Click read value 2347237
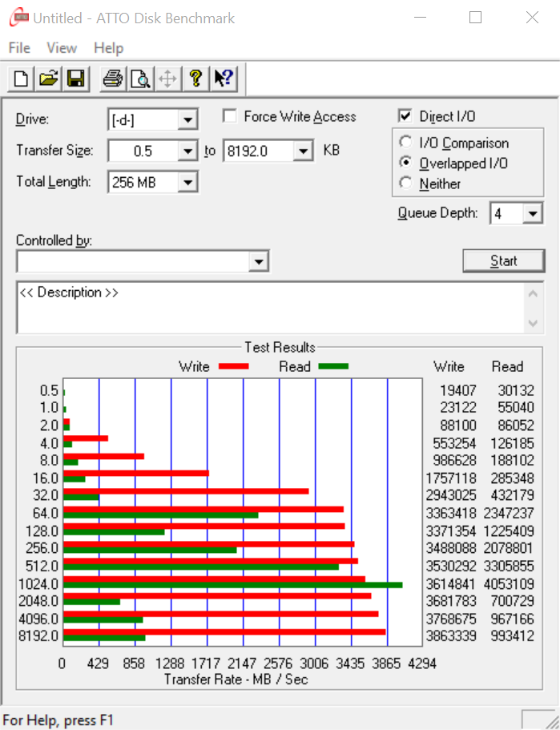The width and height of the screenshot is (560, 730). [509, 513]
